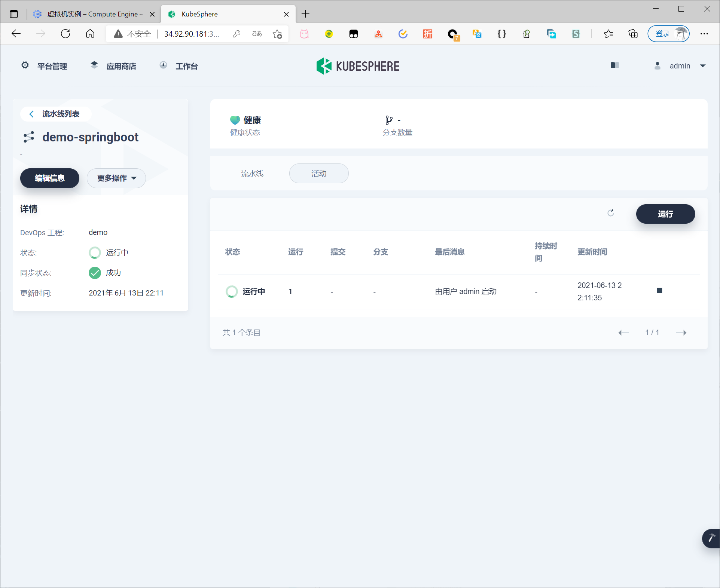Click the browser Home icon

90,34
